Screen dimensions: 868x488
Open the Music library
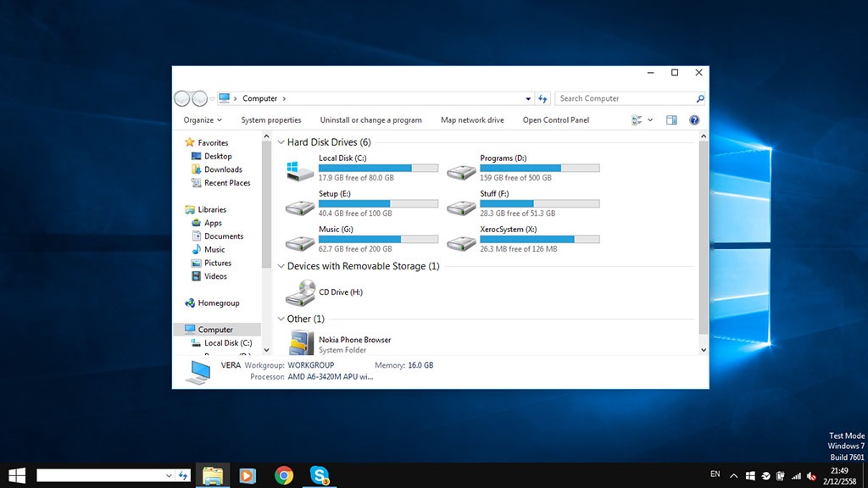(x=214, y=250)
